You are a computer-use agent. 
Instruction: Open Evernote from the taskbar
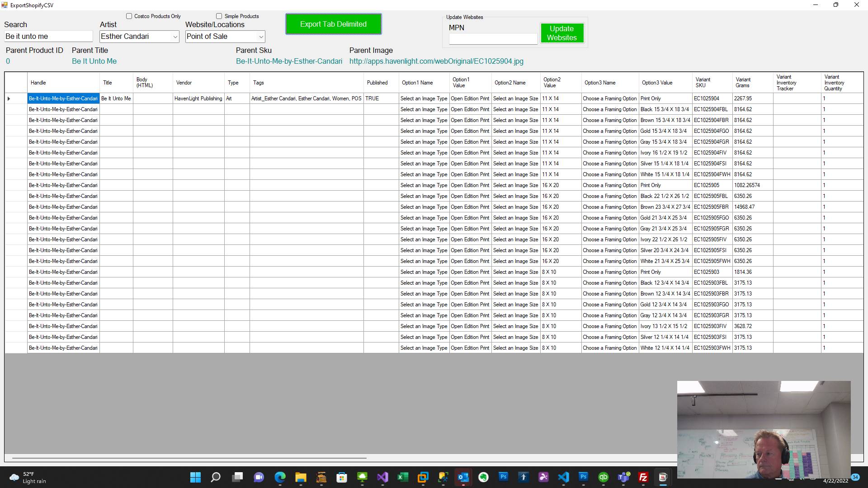pyautogui.click(x=483, y=477)
